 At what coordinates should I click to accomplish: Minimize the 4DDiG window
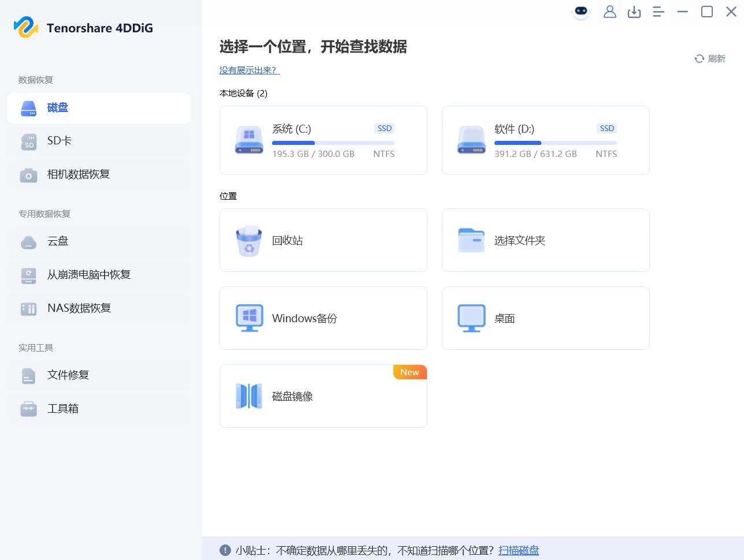point(683,12)
